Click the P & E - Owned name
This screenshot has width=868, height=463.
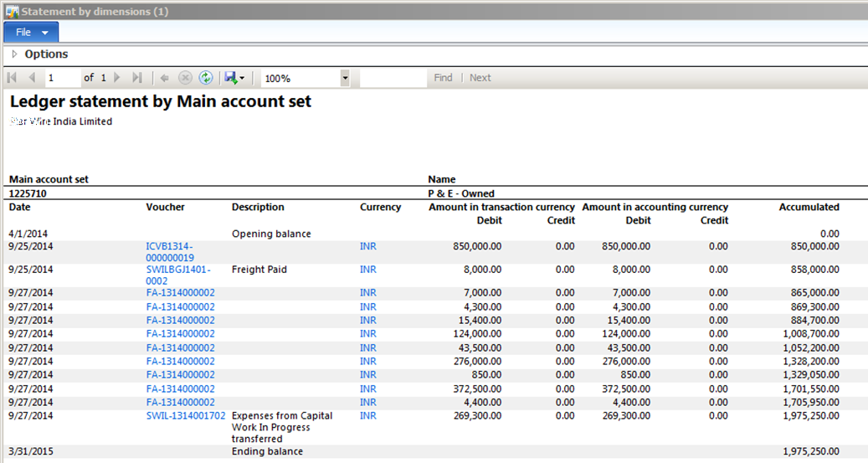point(461,194)
